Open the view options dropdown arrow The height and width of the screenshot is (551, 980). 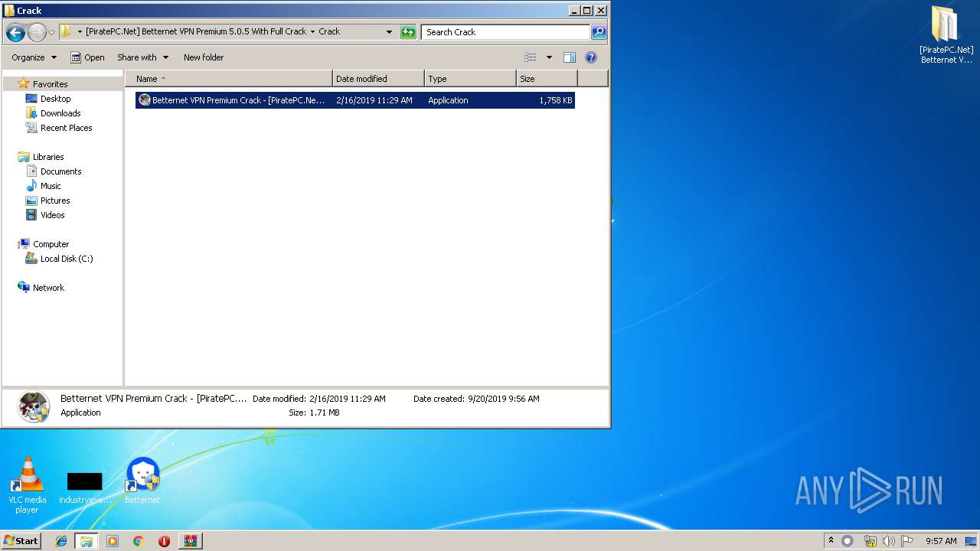click(x=549, y=57)
